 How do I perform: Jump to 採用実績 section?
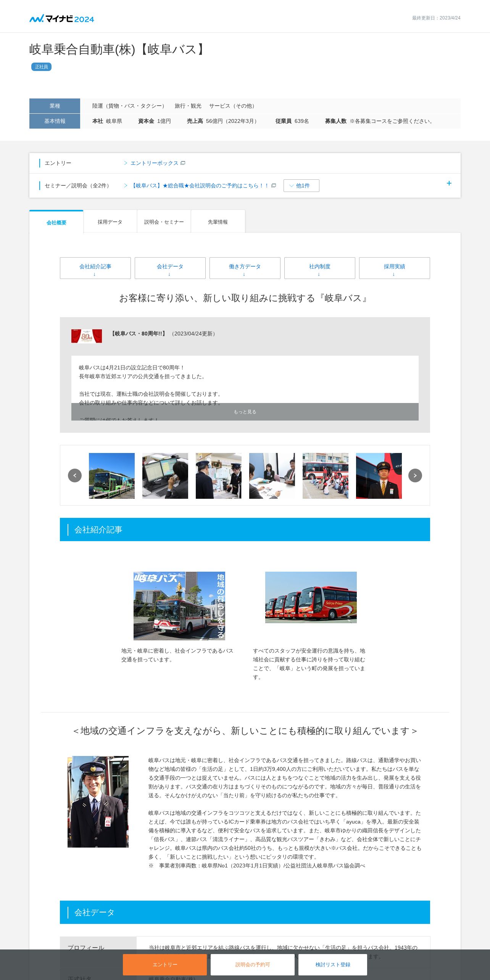coord(395,268)
